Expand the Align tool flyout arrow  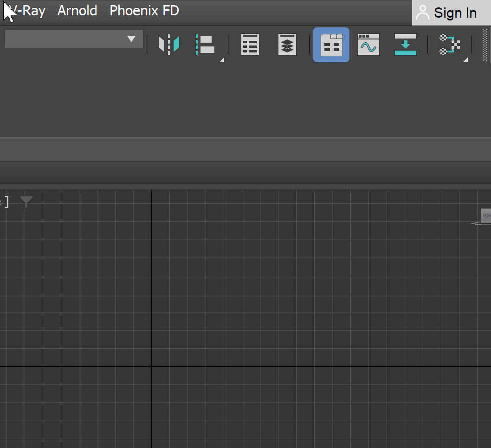(x=222, y=60)
